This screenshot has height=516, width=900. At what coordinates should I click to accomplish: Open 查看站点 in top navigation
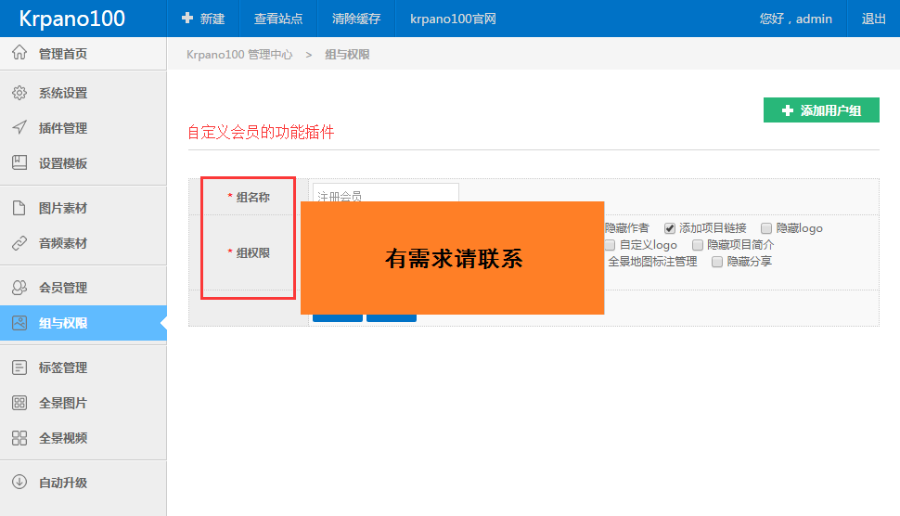pyautogui.click(x=278, y=18)
